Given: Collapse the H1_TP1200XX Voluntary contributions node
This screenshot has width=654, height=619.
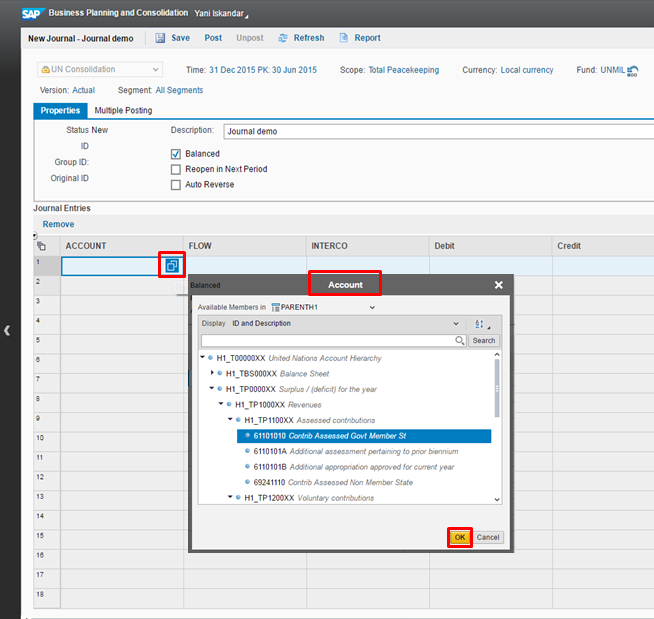Looking at the screenshot, I should coord(230,496).
